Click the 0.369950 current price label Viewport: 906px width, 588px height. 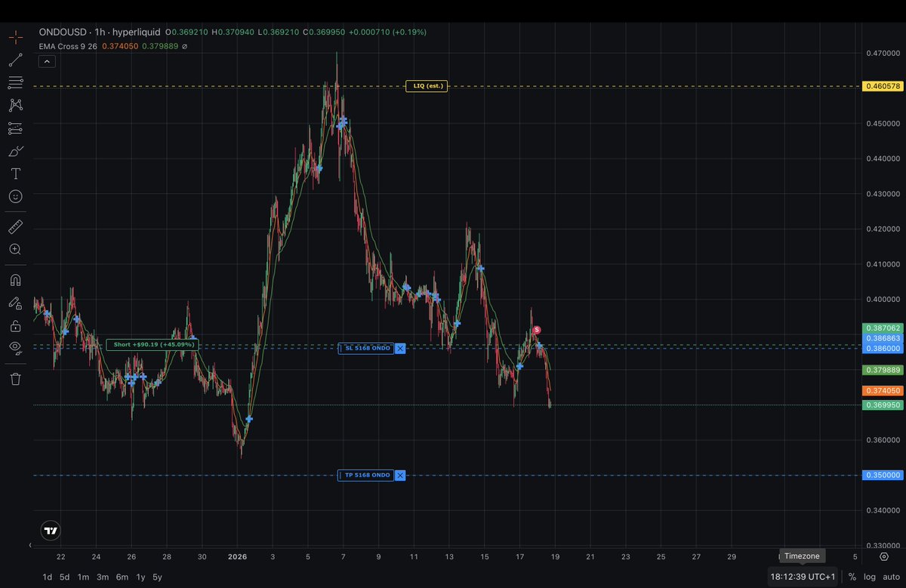tap(882, 405)
